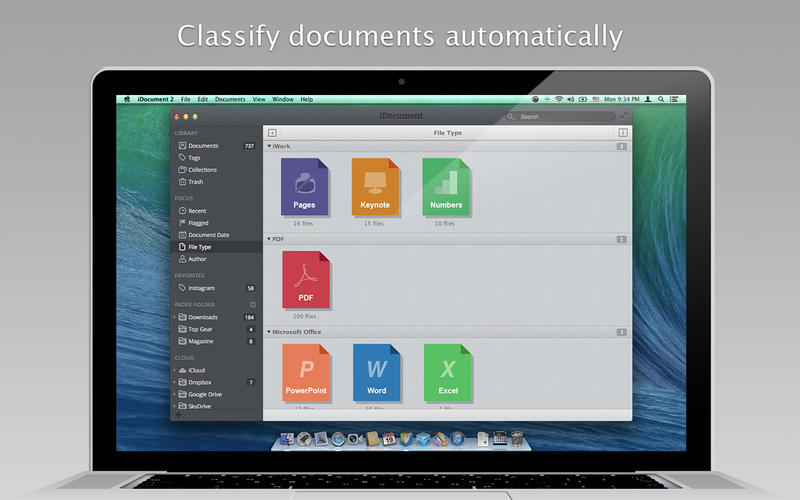800x500 pixels.
Task: Open Notification Center icon
Action: pos(674,99)
